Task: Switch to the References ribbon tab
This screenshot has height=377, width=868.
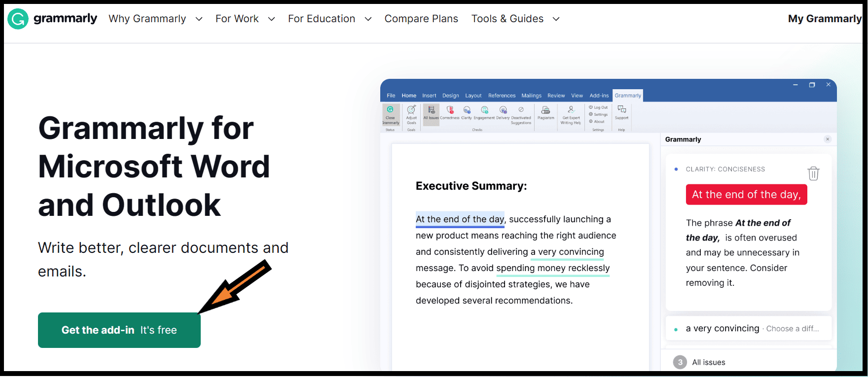Action: pyautogui.click(x=502, y=96)
